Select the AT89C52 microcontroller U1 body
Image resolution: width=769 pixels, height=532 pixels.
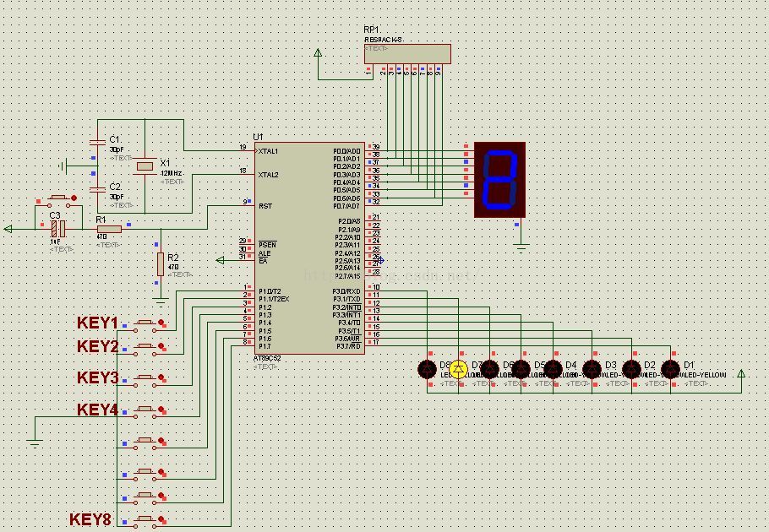[309, 248]
